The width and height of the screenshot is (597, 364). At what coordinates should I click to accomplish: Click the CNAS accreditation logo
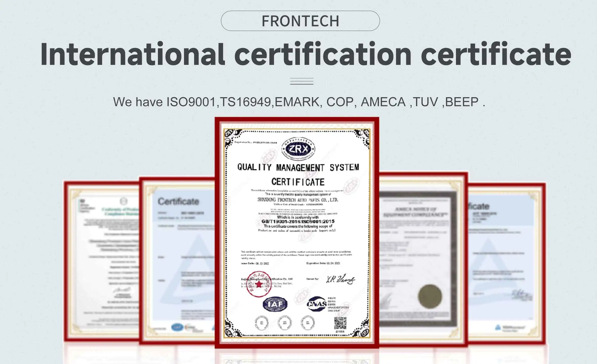coord(317,304)
